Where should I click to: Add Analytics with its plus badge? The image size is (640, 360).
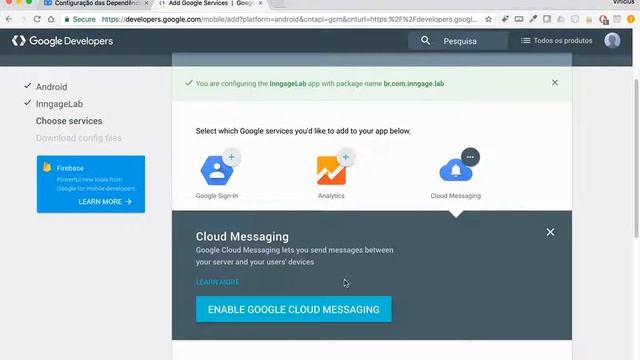pyautogui.click(x=346, y=157)
